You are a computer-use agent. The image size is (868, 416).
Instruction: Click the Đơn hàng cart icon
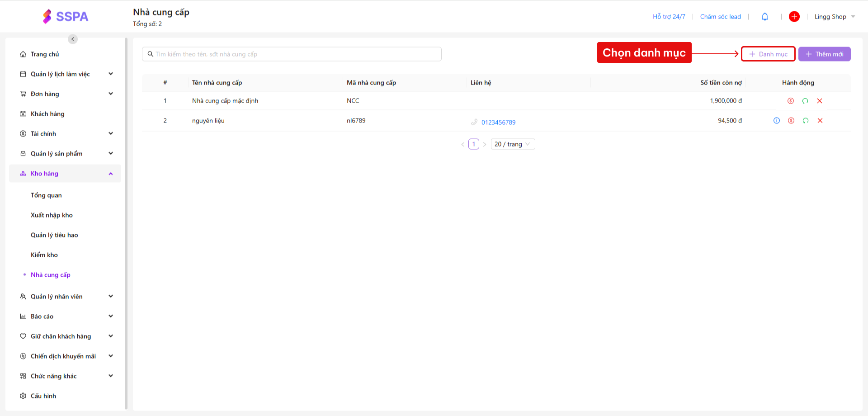23,94
